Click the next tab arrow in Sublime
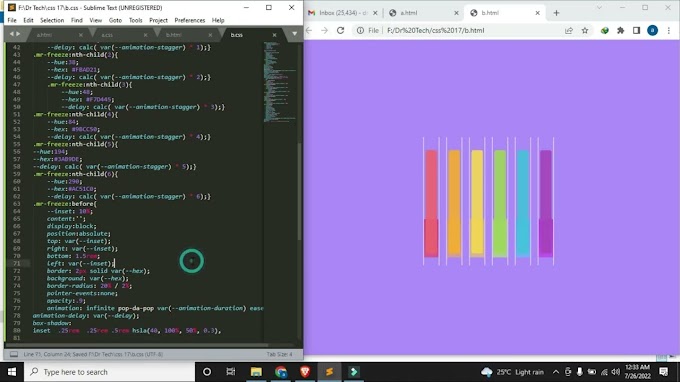Viewport: 680px width, 382px height. point(18,34)
